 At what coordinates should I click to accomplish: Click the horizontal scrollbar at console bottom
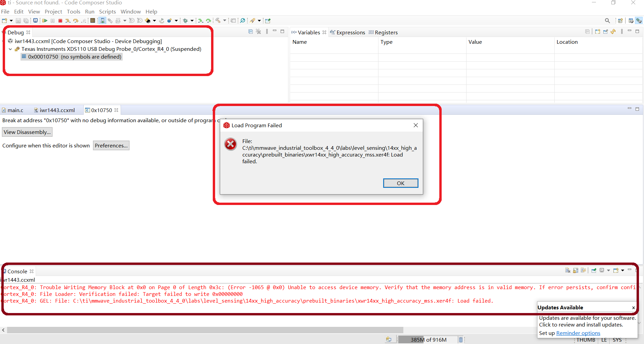205,330
